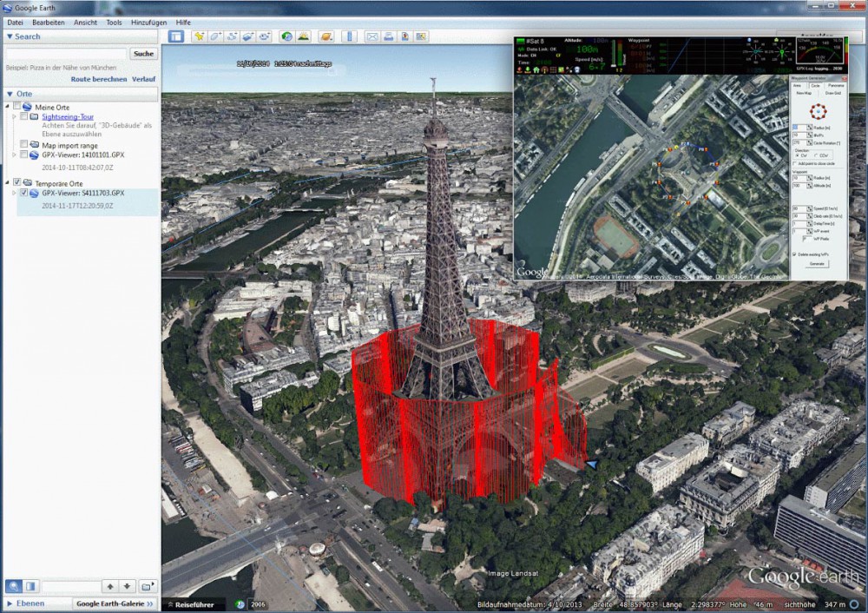Close the Waypoint Generator panel

click(x=845, y=79)
